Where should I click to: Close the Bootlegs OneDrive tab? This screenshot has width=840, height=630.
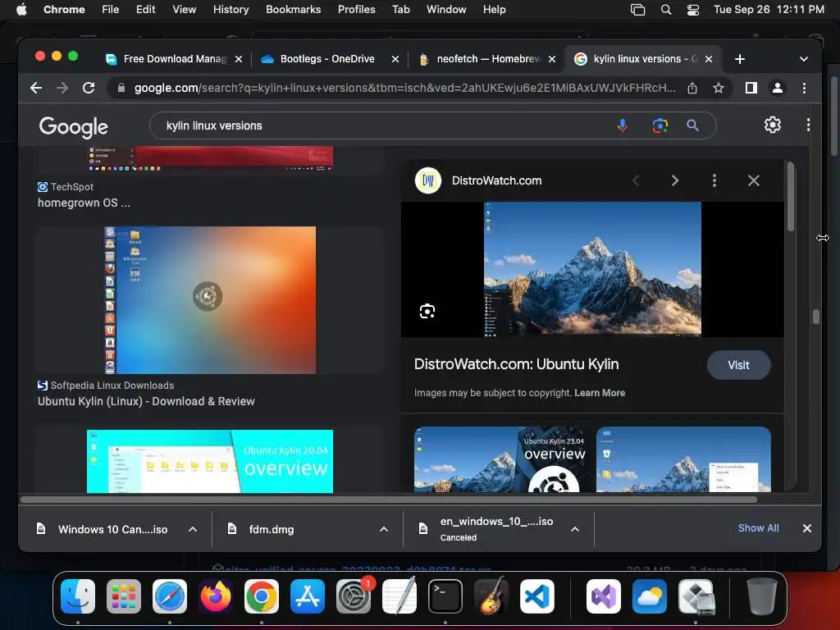(395, 59)
